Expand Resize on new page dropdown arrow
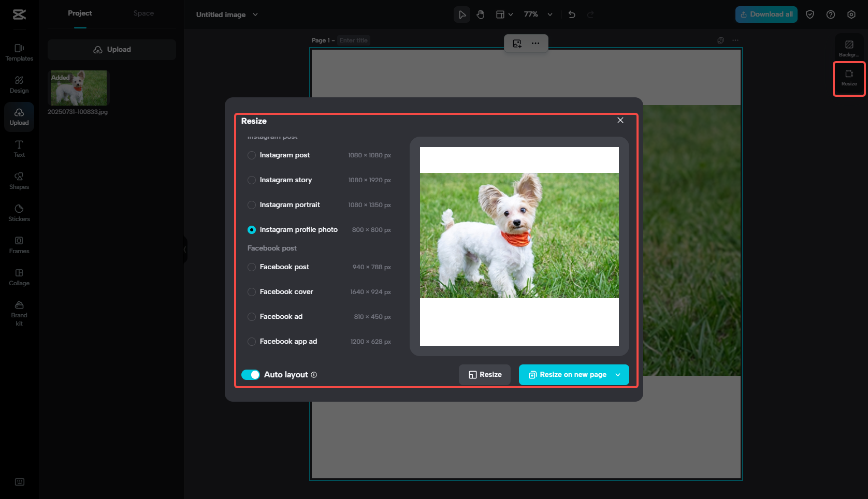This screenshot has width=868, height=499. [618, 375]
